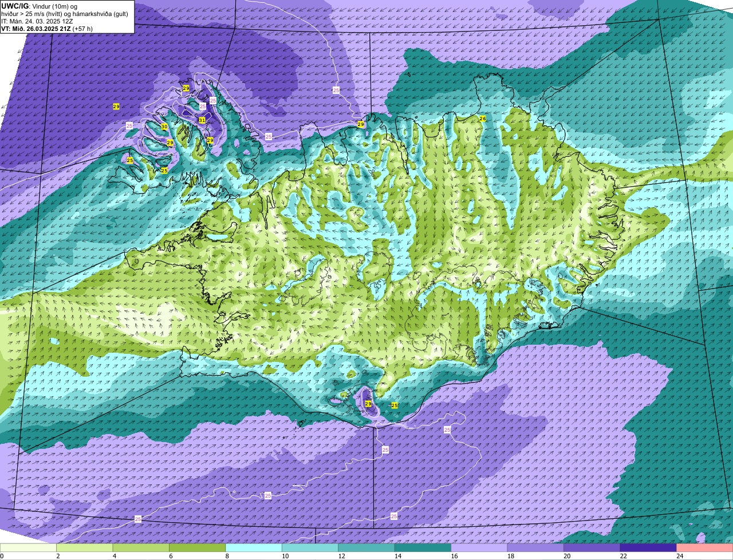Click the legend tick label "24"
Viewport: 733px width, 560px height.
coord(680,556)
